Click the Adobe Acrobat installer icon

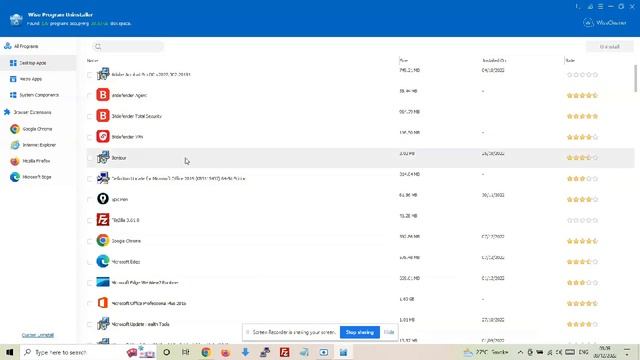tap(103, 74)
